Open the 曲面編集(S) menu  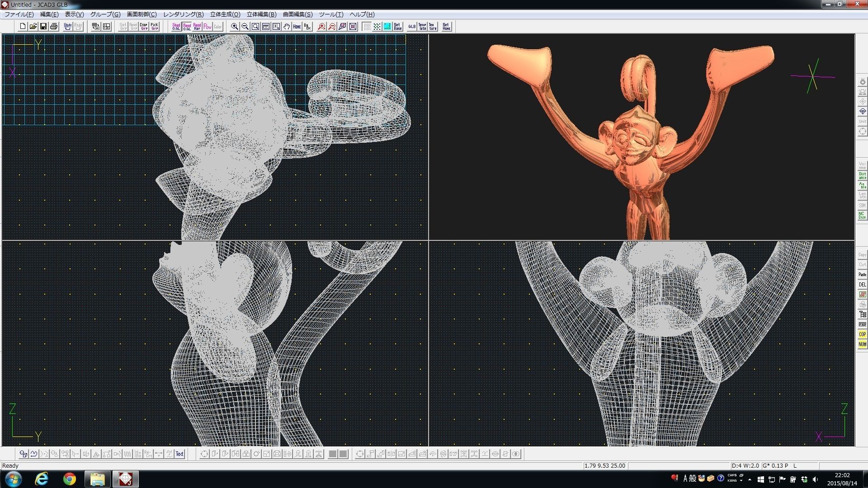click(x=297, y=14)
